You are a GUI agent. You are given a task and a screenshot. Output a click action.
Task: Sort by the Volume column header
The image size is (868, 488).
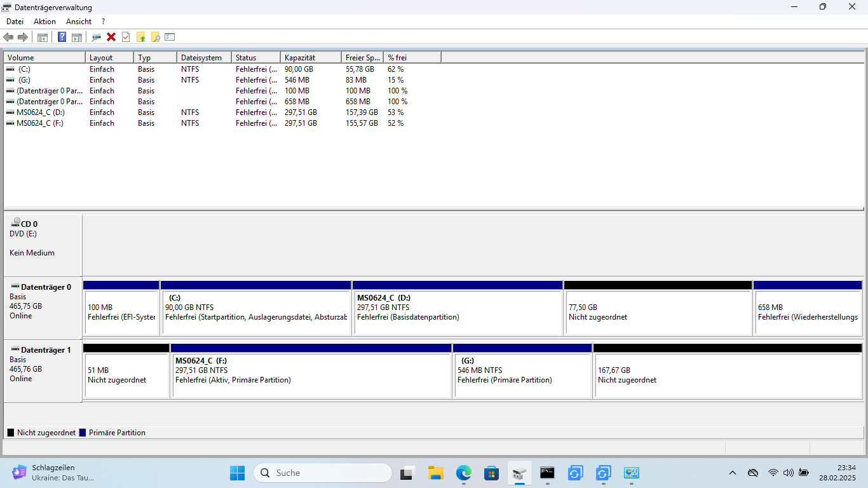[44, 57]
